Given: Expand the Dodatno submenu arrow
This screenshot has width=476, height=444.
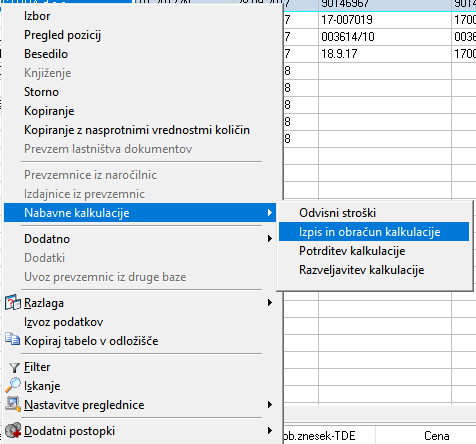Looking at the screenshot, I should (270, 239).
